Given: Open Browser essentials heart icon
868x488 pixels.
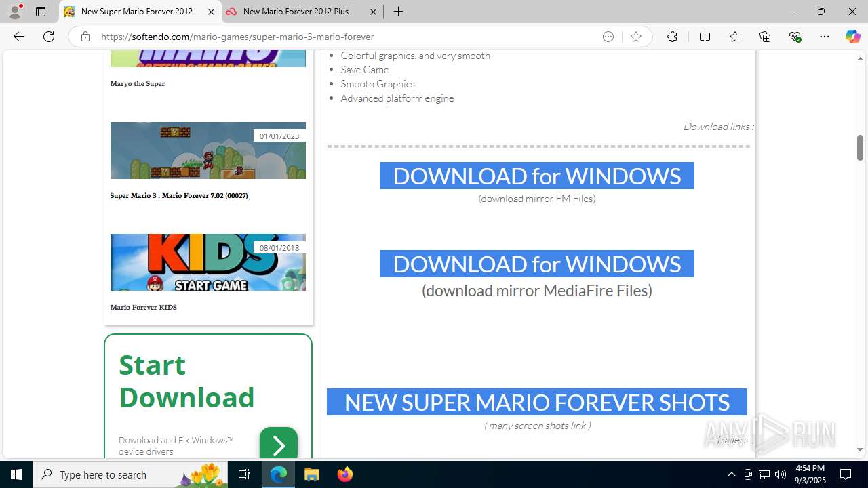Looking at the screenshot, I should coord(795,37).
